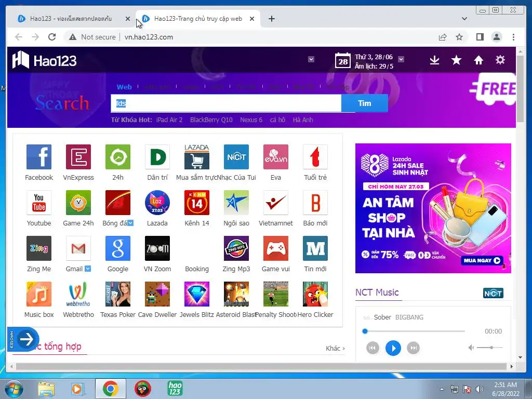The width and height of the screenshot is (532, 399).
Task: Click the Tìm search button
Action: coord(364,103)
